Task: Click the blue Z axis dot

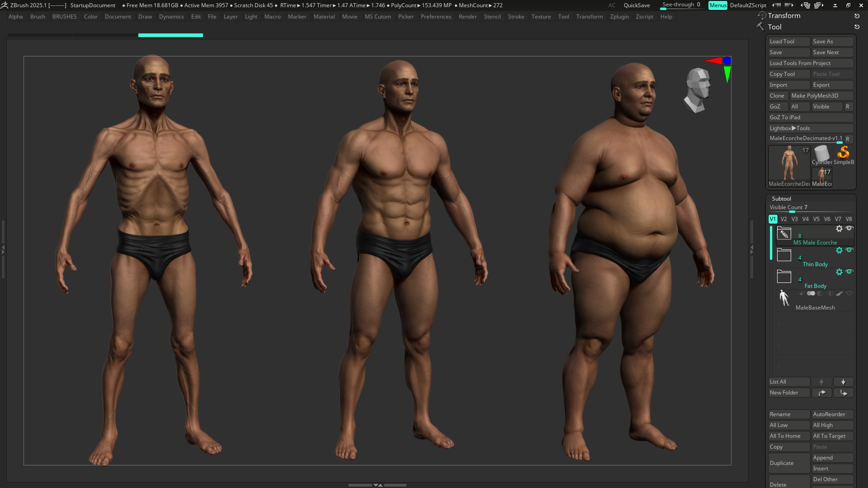Action: point(727,61)
